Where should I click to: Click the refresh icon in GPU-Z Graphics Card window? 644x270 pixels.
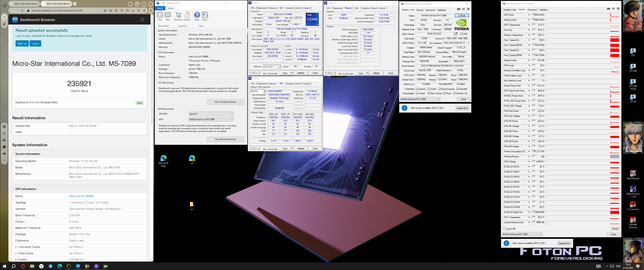click(463, 9)
